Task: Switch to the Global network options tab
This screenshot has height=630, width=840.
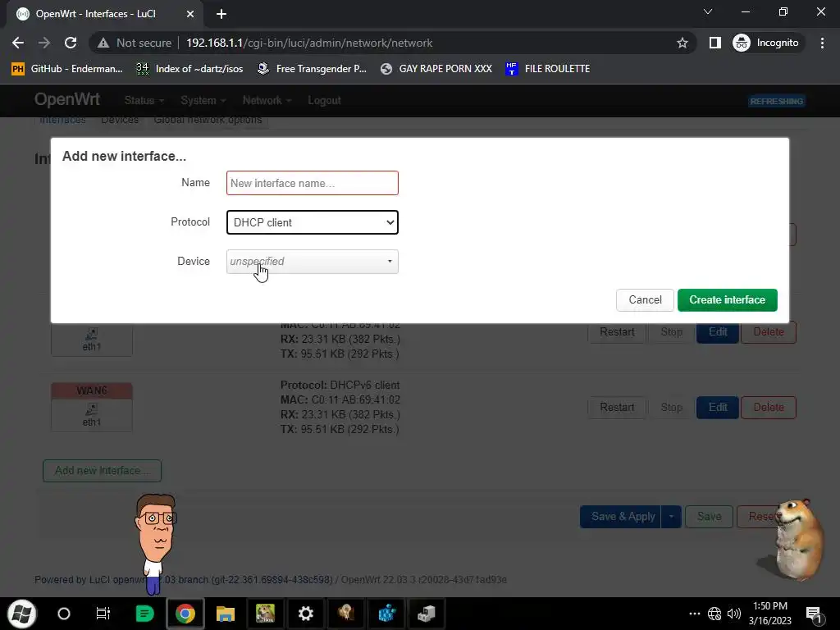Action: tap(208, 120)
